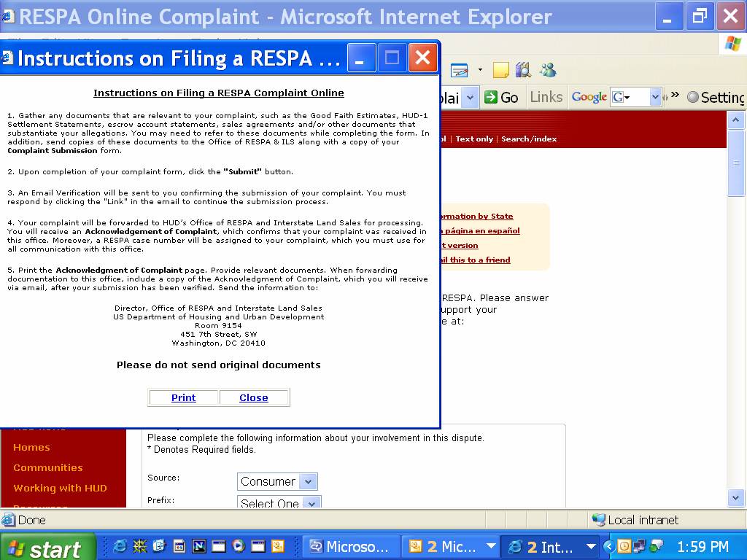Open the information by State link

[477, 216]
